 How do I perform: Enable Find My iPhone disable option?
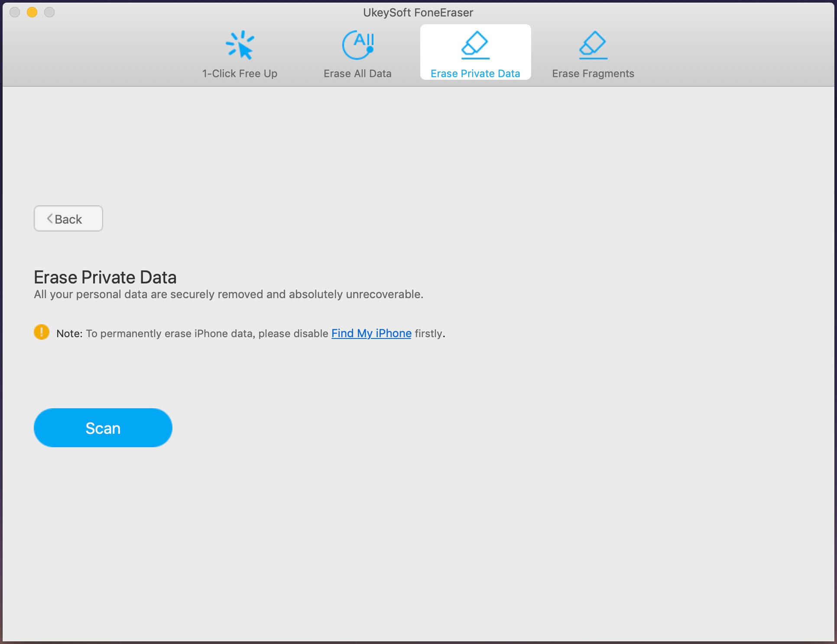coord(371,332)
